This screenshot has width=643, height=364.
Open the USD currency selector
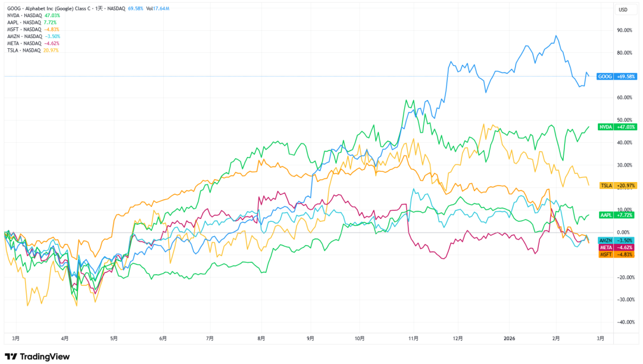coord(623,10)
